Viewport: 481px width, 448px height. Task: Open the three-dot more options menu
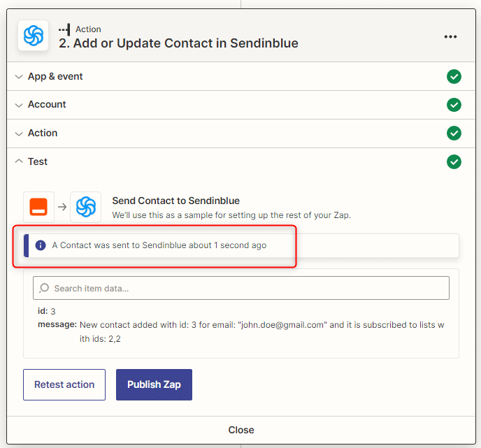coord(450,37)
